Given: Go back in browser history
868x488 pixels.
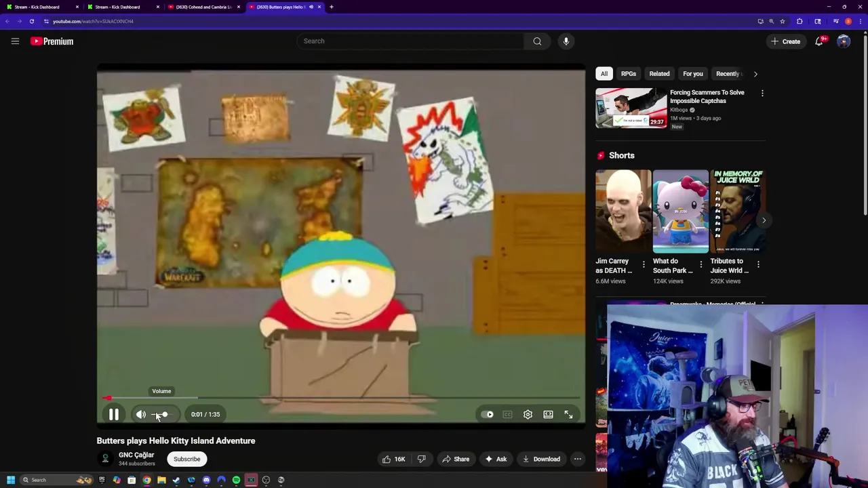Looking at the screenshot, I should point(7,21).
